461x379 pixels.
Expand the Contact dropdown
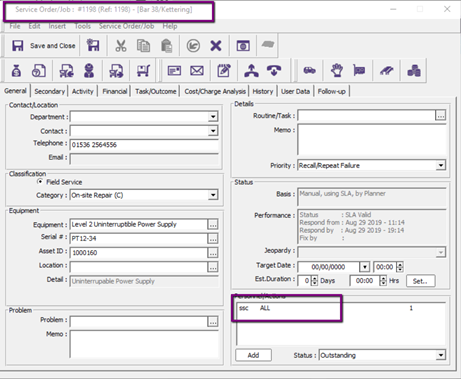click(213, 131)
